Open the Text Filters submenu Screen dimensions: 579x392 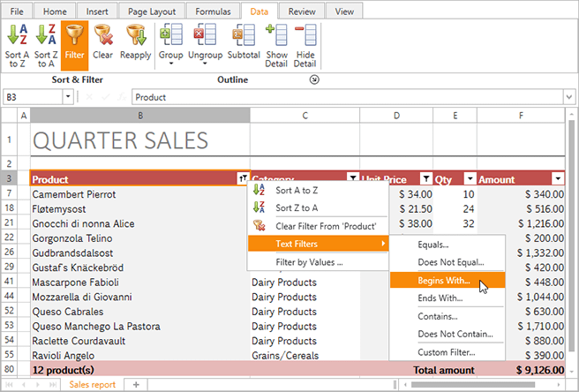(x=318, y=244)
